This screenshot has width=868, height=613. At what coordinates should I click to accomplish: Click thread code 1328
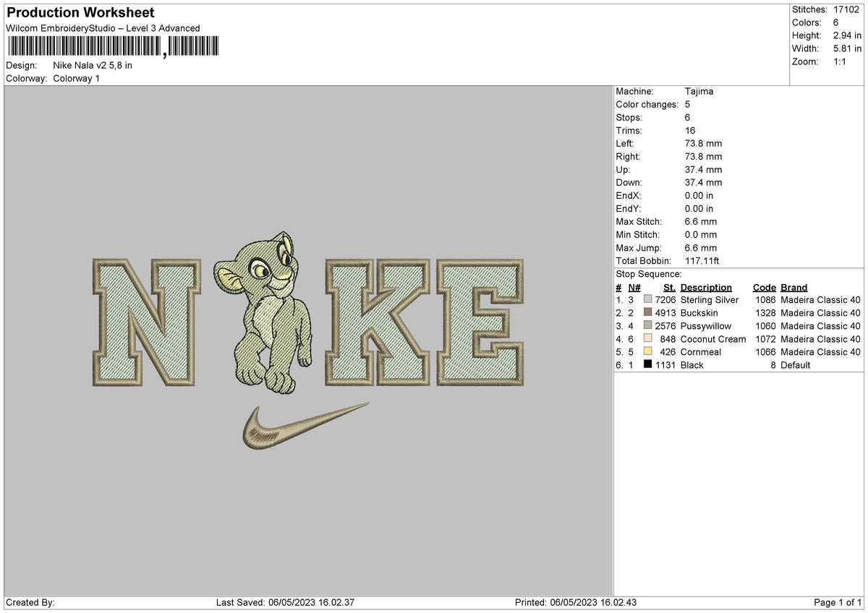tap(765, 313)
